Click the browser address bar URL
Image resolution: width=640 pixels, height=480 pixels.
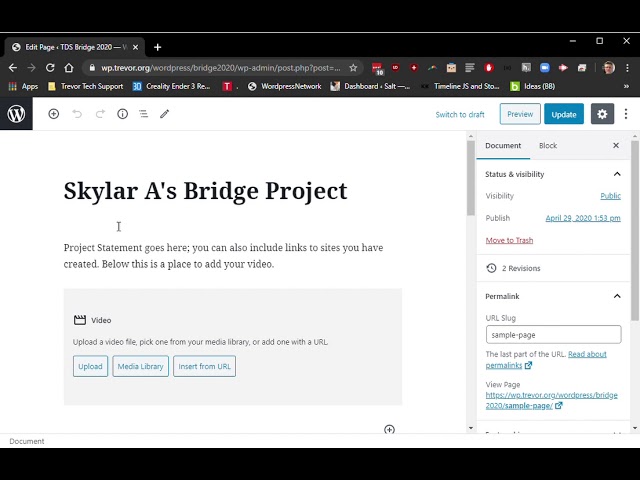click(220, 68)
